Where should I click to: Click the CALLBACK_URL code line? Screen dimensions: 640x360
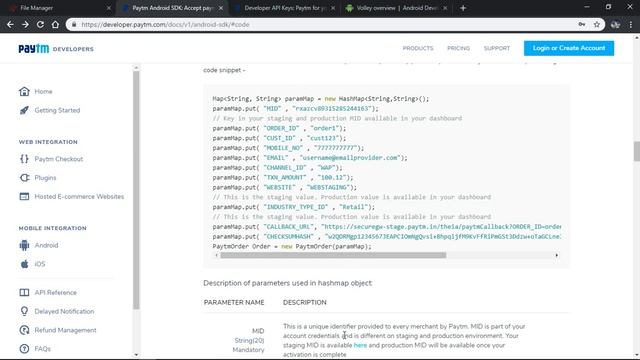click(387, 227)
